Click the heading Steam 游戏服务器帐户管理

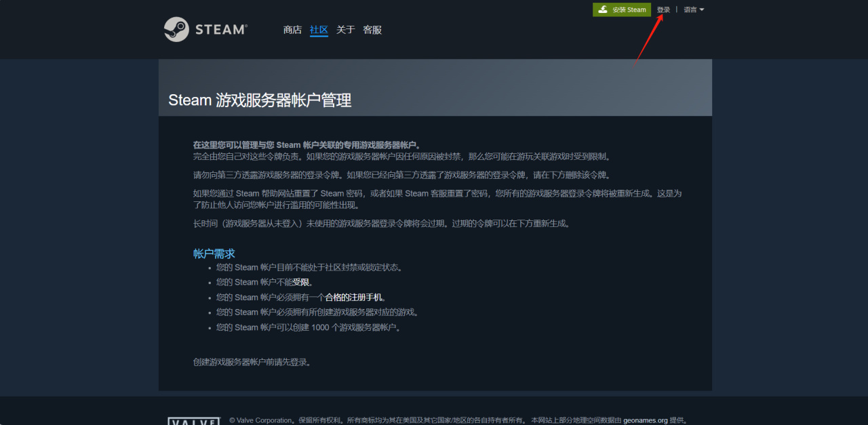tap(260, 100)
